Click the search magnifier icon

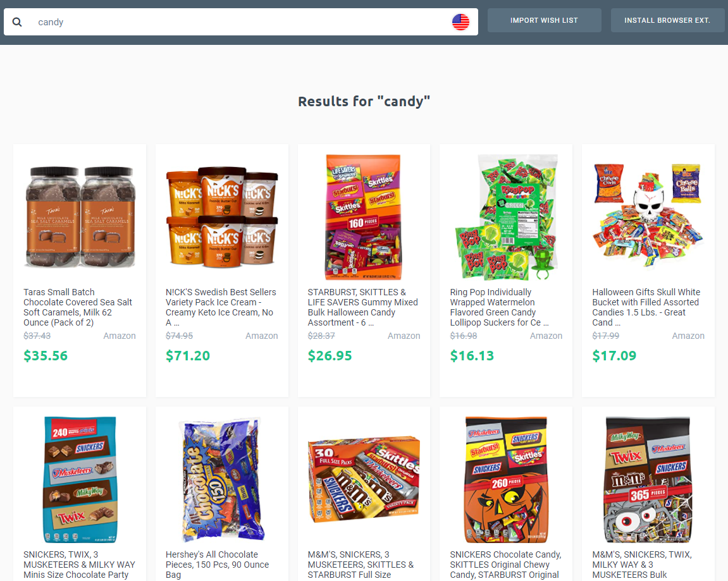(x=17, y=21)
